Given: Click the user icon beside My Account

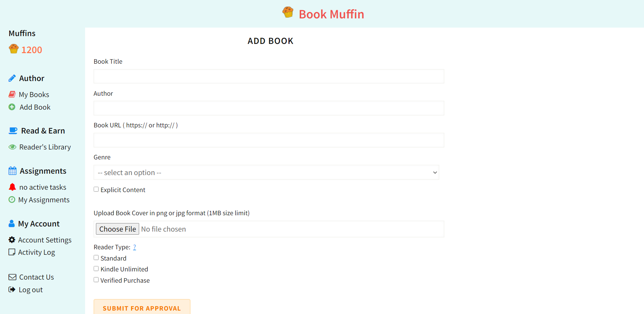Looking at the screenshot, I should point(12,223).
